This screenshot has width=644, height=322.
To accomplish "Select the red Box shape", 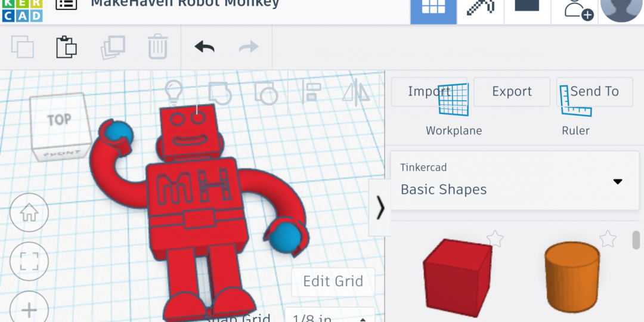I will (457, 278).
